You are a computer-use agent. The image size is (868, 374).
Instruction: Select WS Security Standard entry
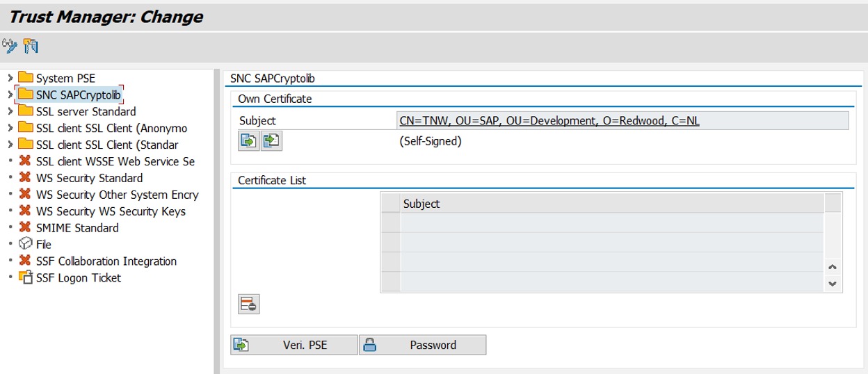coord(89,178)
